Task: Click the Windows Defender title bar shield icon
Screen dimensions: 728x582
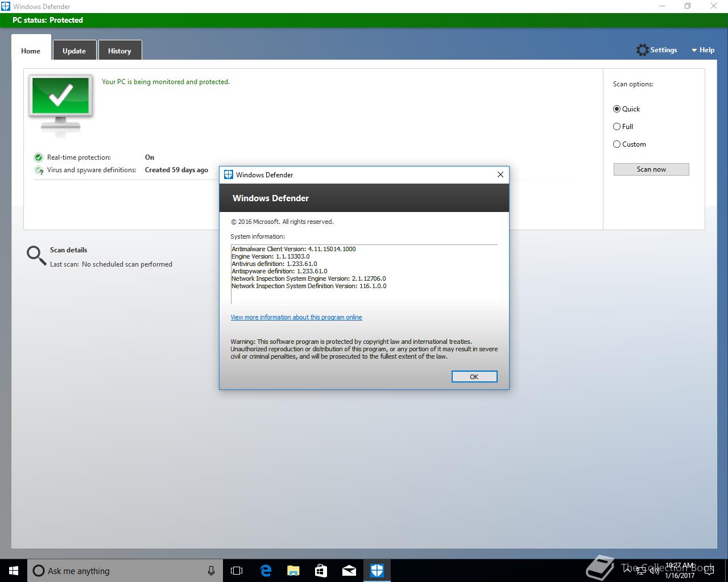Action: coord(6,6)
